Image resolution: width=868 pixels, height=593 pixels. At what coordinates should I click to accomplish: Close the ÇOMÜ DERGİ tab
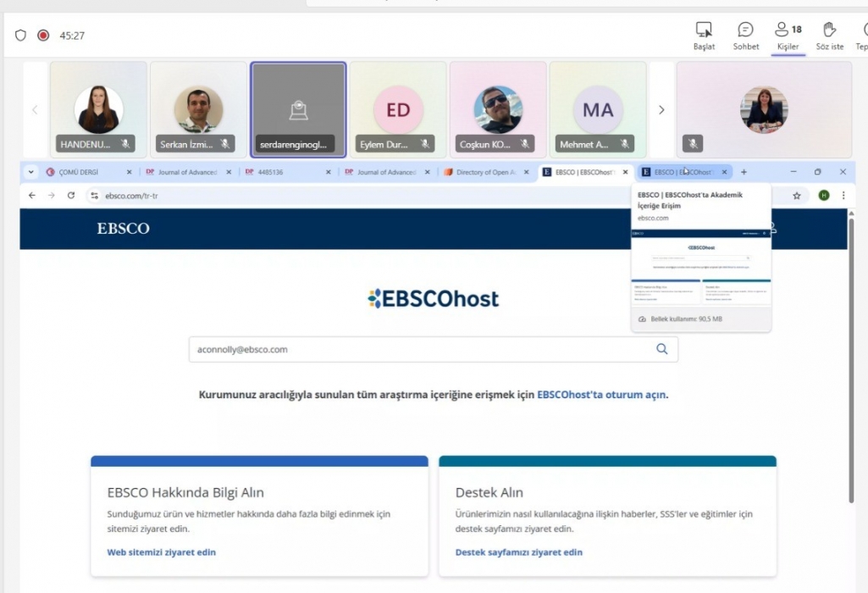[x=129, y=172]
